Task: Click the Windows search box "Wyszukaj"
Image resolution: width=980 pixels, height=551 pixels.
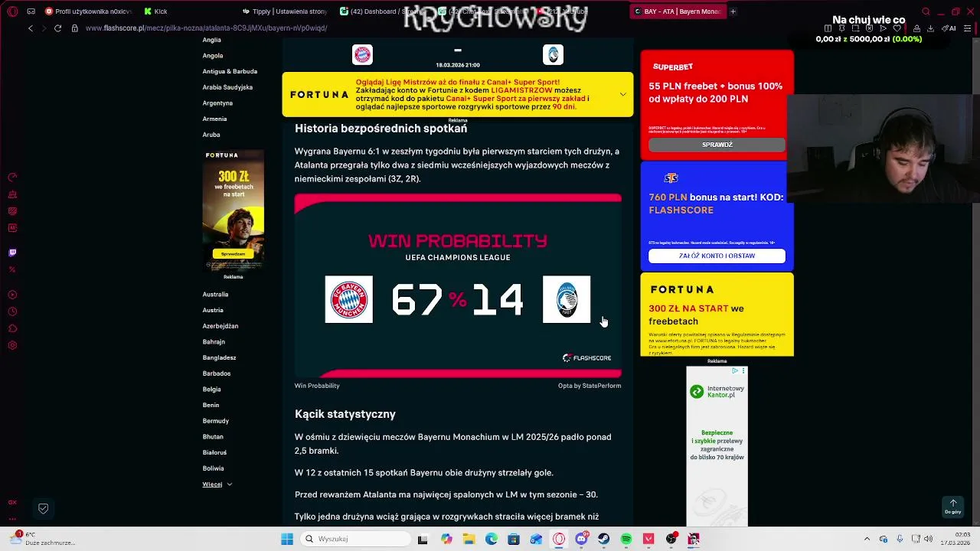Action: [x=354, y=539]
